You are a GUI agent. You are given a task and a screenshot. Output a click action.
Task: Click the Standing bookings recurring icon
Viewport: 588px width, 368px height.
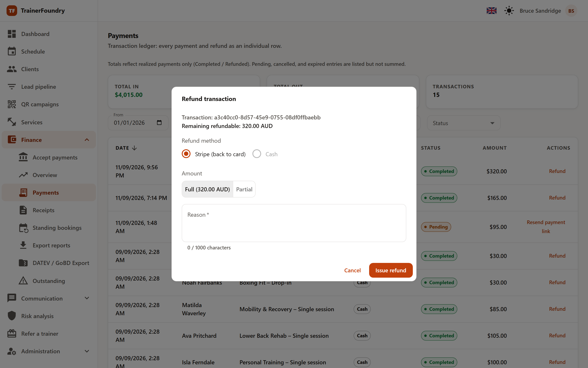point(23,228)
